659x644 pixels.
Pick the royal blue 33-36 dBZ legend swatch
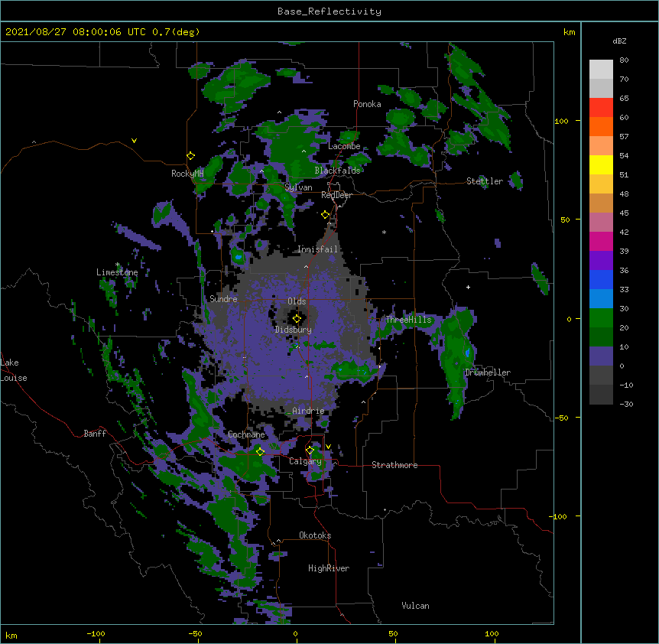[x=601, y=280]
